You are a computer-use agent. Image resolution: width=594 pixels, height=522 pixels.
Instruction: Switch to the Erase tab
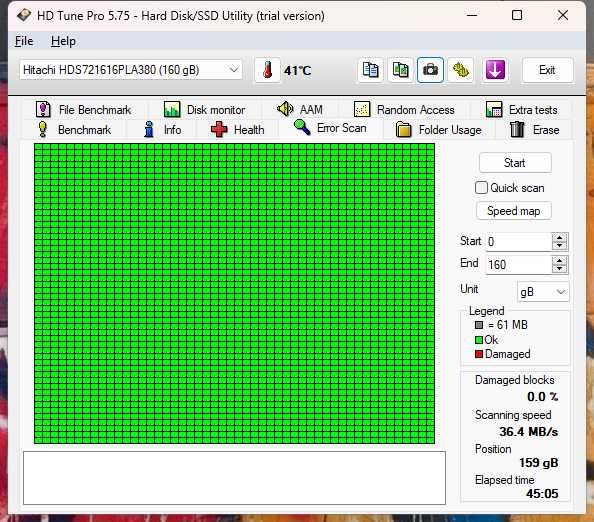coord(535,130)
